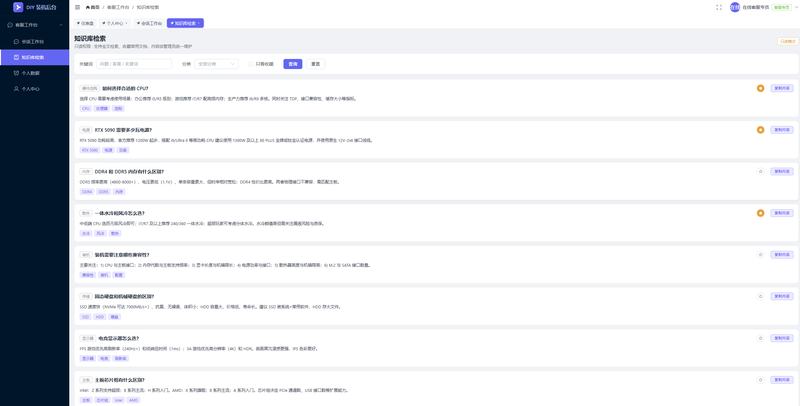Image resolution: width=800 pixels, height=406 pixels.
Task: Collapse the sidebar with the hamburger icon
Action: pyautogui.click(x=77, y=7)
